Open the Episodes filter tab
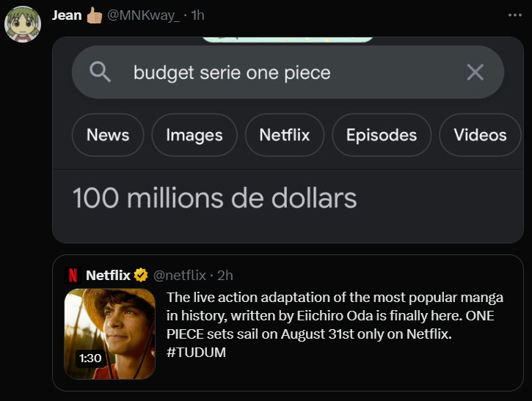This screenshot has width=532, height=401. [382, 135]
